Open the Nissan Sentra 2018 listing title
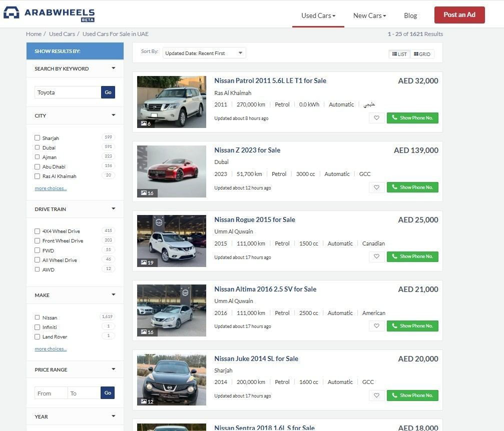This screenshot has width=504, height=431. click(264, 427)
